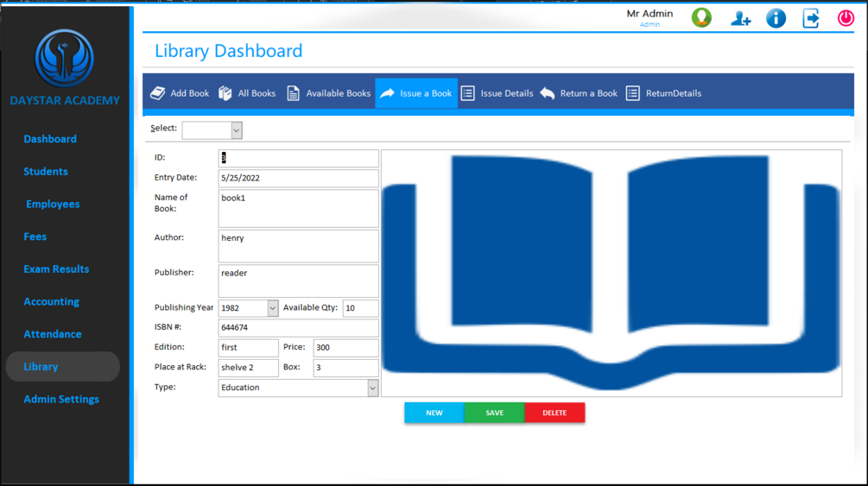Click the Library Dashboard heading

point(228,51)
